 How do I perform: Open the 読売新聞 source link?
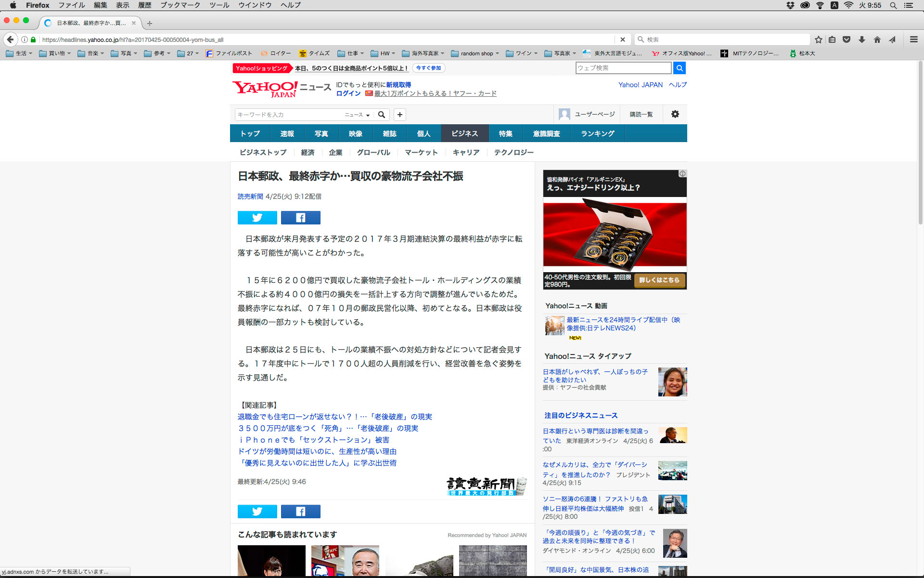(x=250, y=197)
